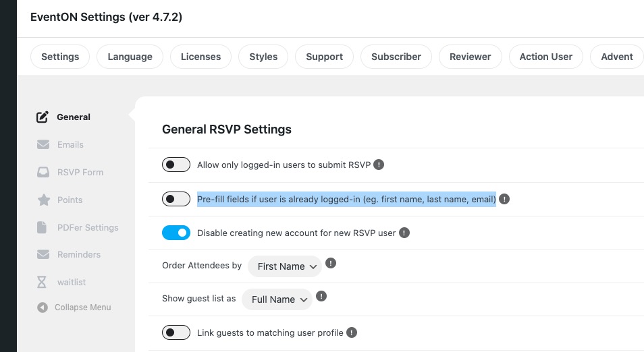Viewport: 644px width, 352px height.
Task: Expand the Show guest list as dropdown
Action: (277, 299)
